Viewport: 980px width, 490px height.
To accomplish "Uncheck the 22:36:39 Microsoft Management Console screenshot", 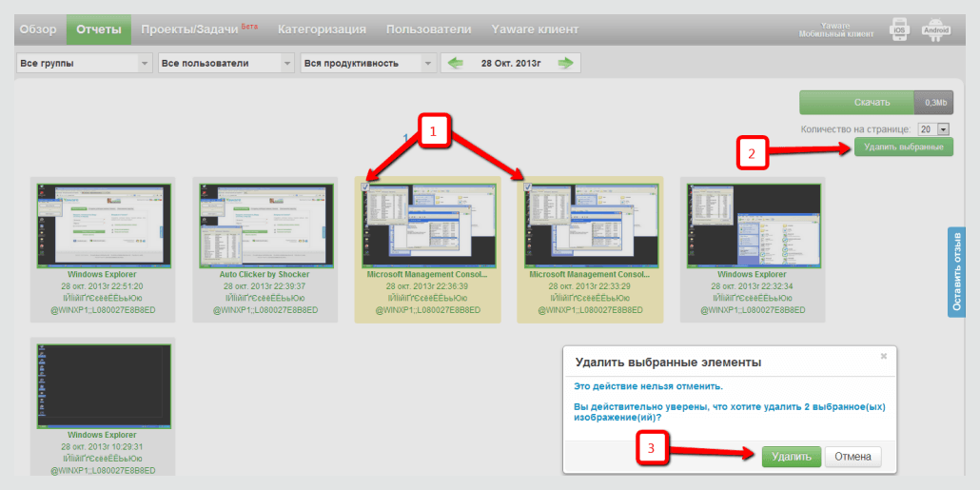I will coord(365,186).
